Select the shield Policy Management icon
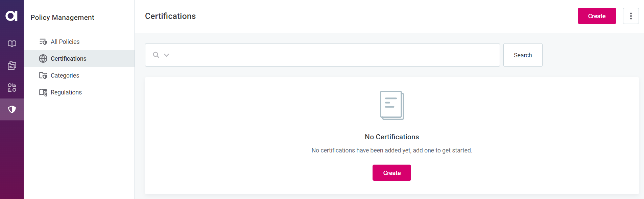644x199 pixels. tap(12, 109)
